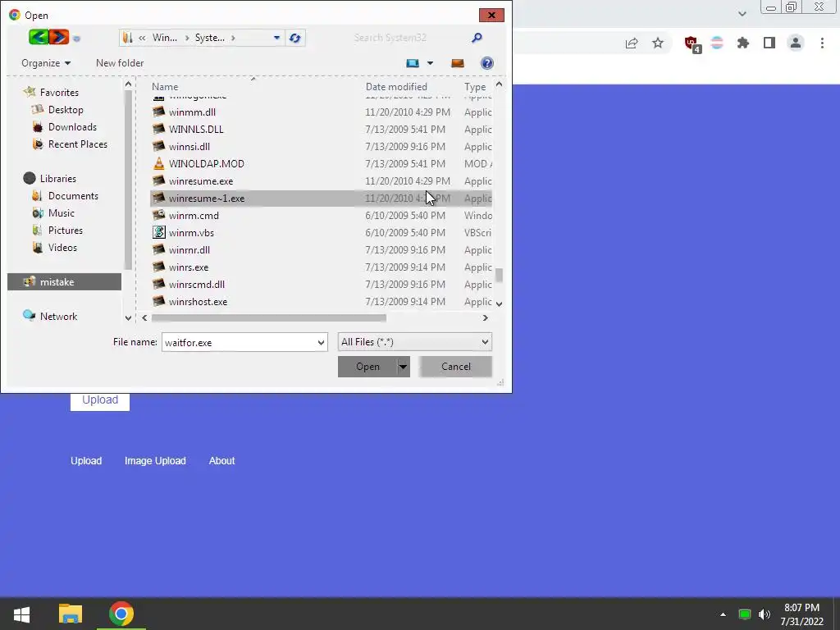Expand the address bar path dropdown
840x630 pixels.
click(276, 38)
